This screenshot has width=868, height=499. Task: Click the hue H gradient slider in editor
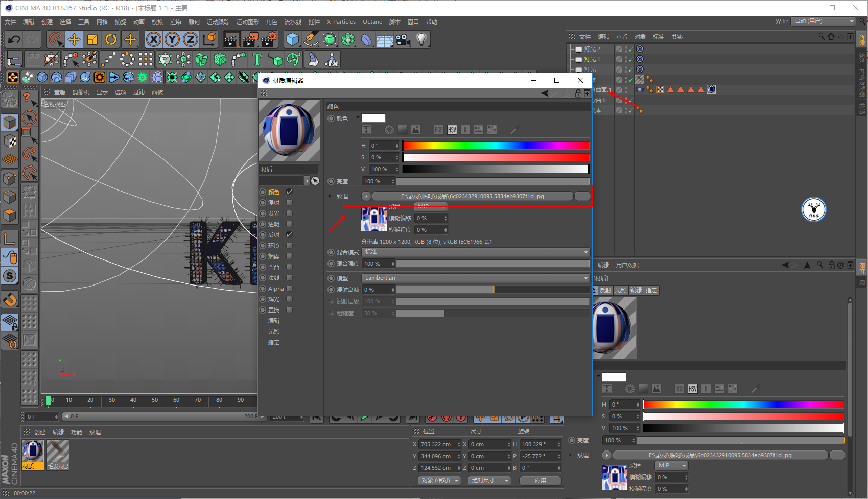coord(496,146)
